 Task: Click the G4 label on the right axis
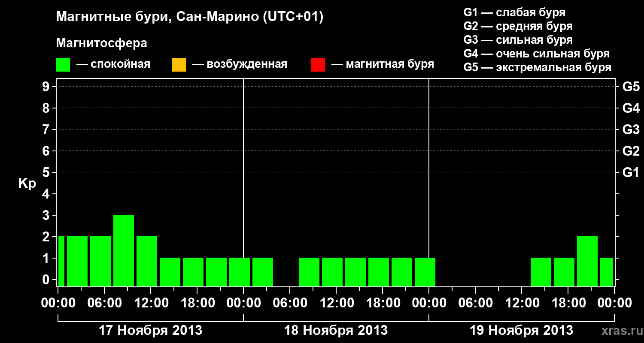[x=631, y=108]
